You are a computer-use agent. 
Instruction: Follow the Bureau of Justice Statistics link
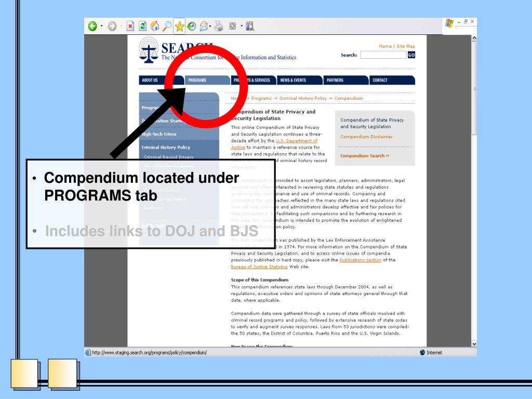pyautogui.click(x=259, y=267)
